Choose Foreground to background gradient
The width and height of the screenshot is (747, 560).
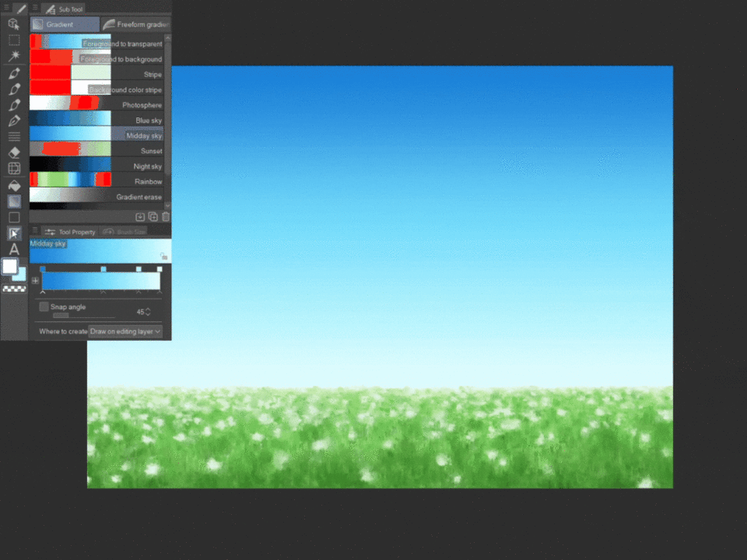pyautogui.click(x=96, y=57)
